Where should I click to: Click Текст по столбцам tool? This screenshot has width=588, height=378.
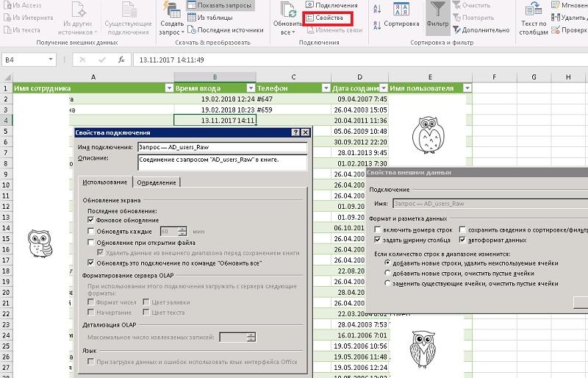click(x=534, y=19)
